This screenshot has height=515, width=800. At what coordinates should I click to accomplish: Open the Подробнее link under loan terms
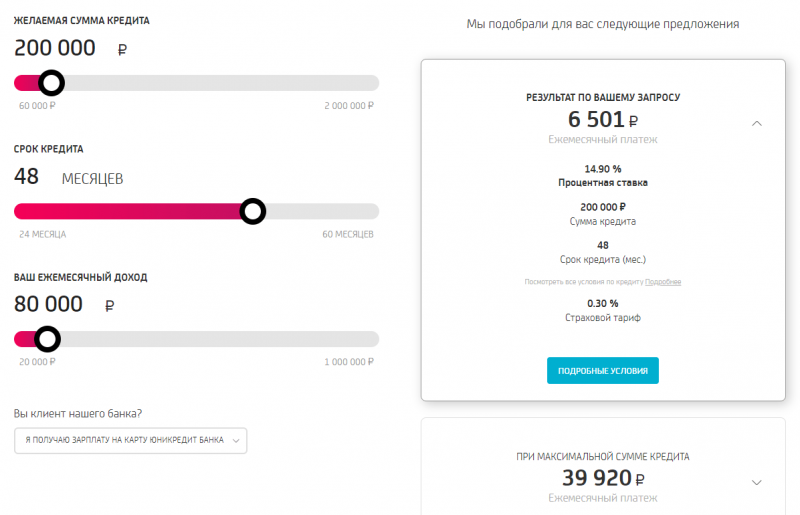663,282
